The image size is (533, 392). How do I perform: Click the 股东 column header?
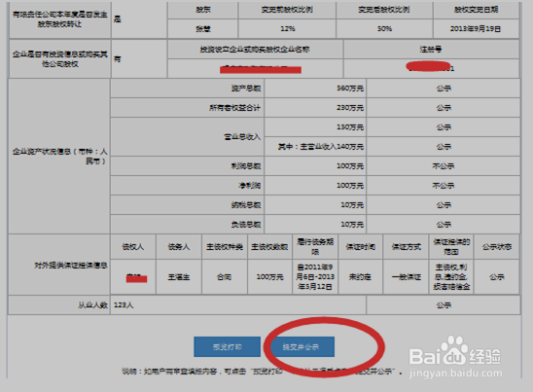(x=203, y=10)
